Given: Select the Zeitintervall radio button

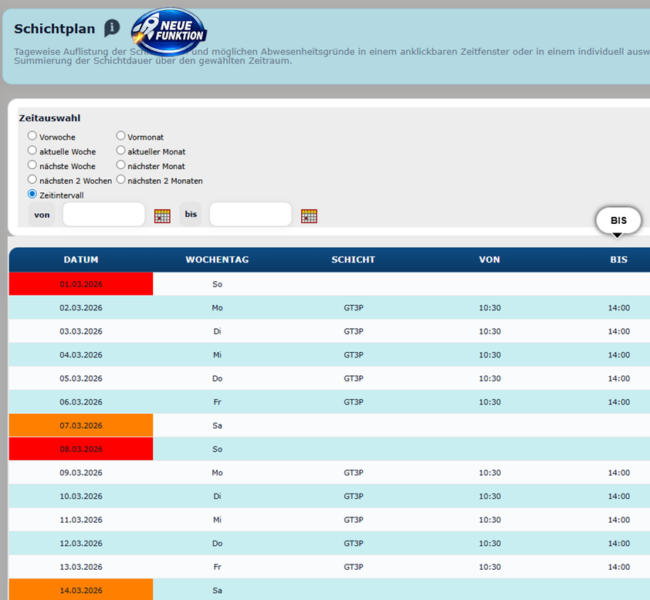Looking at the screenshot, I should [x=32, y=194].
